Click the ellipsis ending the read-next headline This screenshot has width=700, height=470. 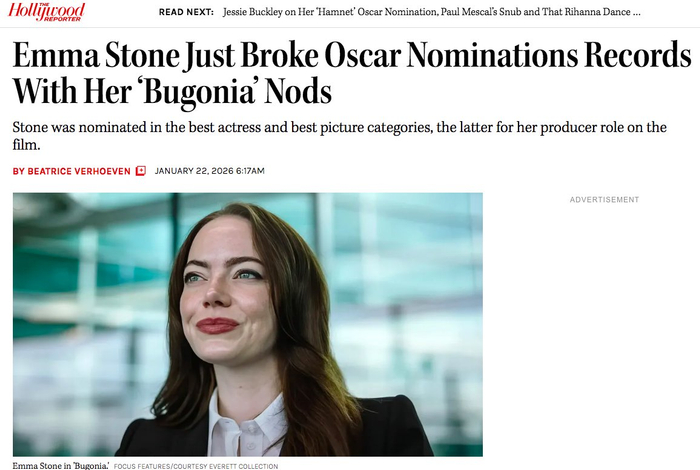[x=637, y=13]
